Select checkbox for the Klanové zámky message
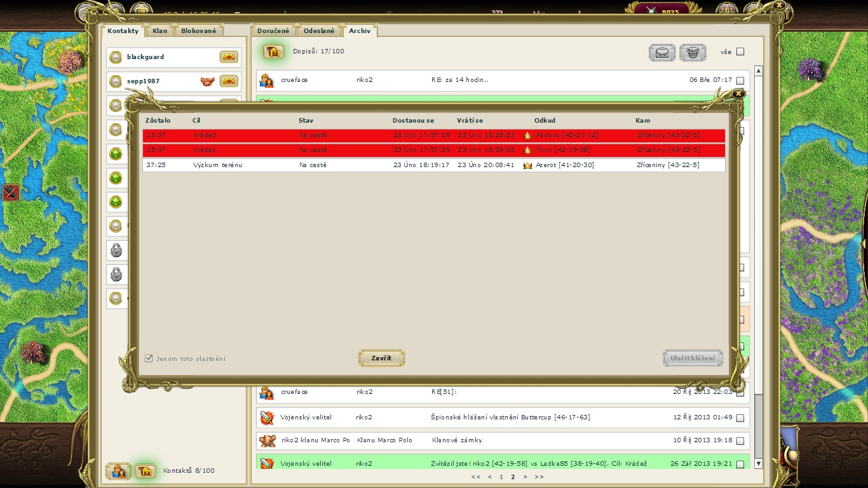 [740, 440]
